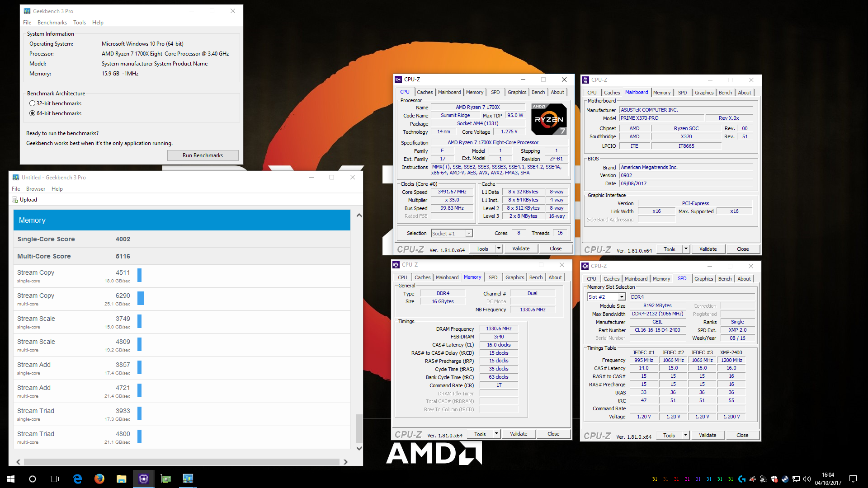Viewport: 868px width, 488px height.
Task: Open Logitech Gaming Software tray icon
Action: click(741, 479)
